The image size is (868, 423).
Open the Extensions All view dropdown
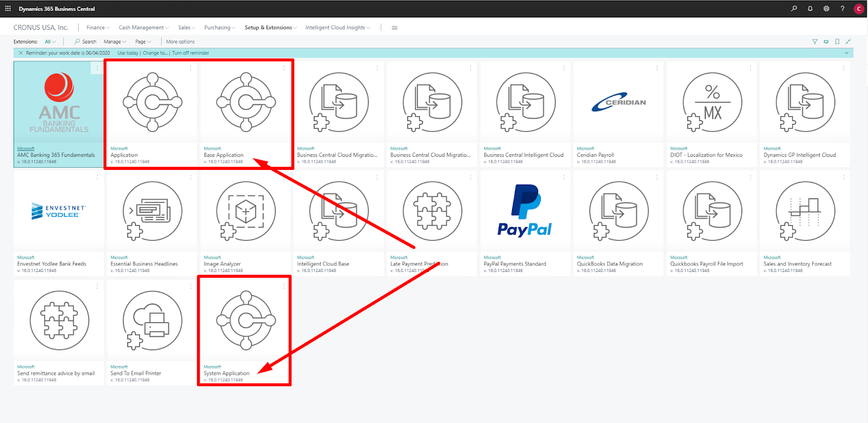pos(50,42)
